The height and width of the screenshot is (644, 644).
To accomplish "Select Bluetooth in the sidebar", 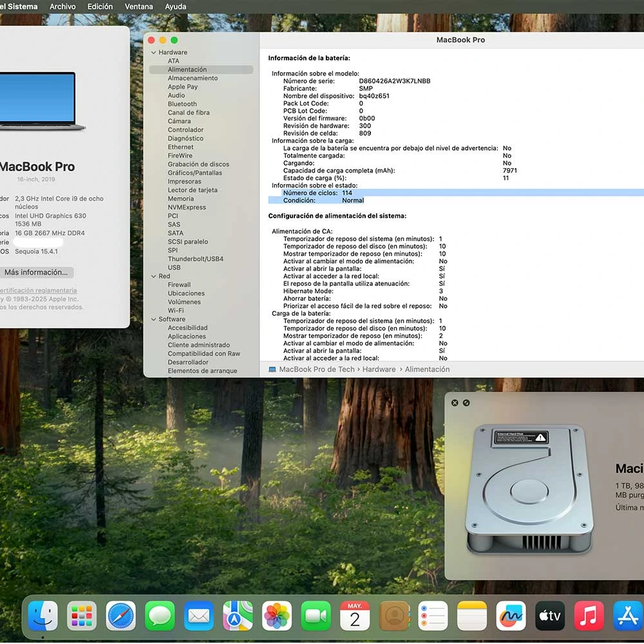I will (182, 104).
